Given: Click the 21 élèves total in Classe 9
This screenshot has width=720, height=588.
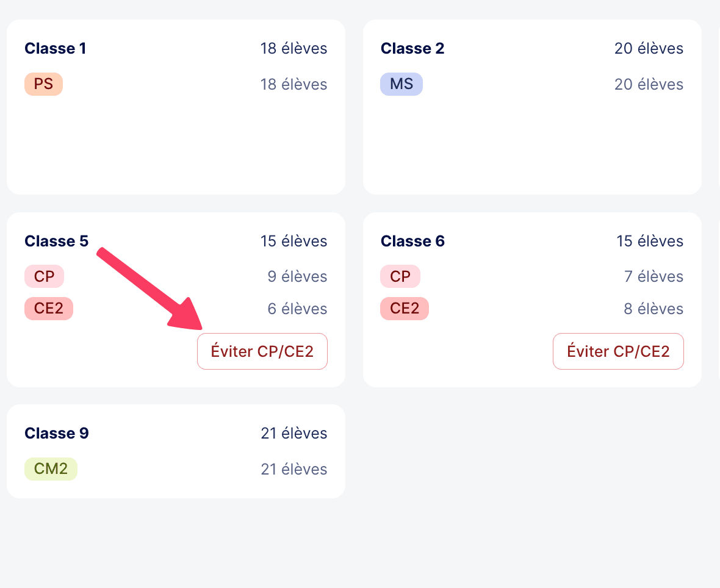Looking at the screenshot, I should [x=293, y=433].
